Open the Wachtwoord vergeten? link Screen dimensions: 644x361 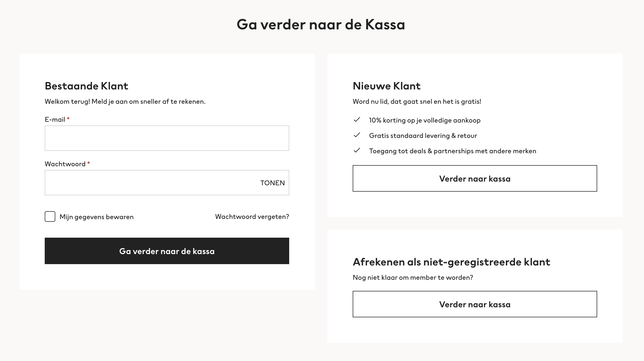pyautogui.click(x=252, y=216)
